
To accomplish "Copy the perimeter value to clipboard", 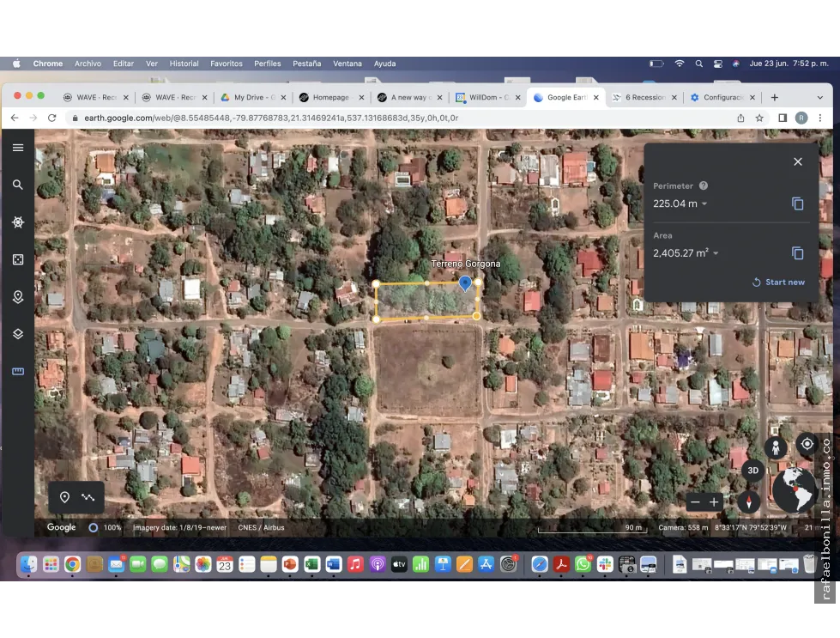I will [798, 204].
